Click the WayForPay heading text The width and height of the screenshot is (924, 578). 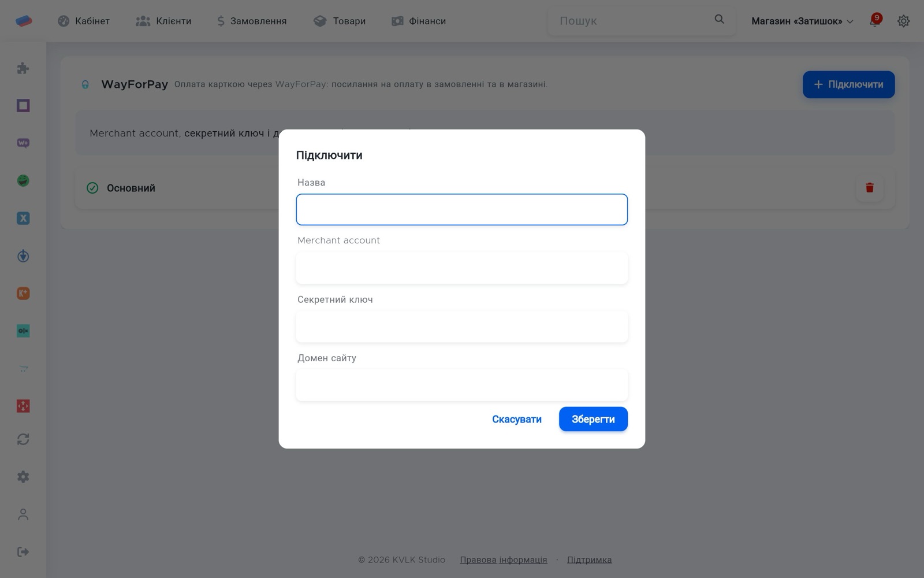tap(135, 84)
